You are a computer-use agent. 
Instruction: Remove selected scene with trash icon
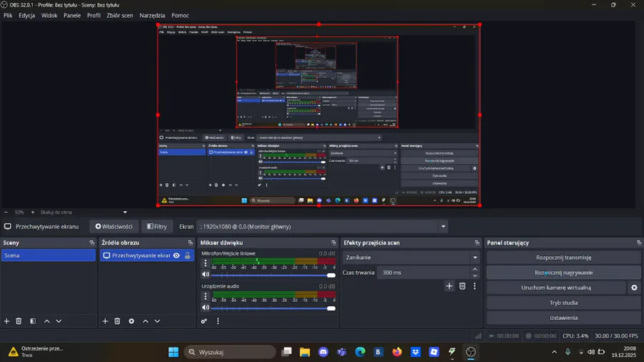tap(19, 321)
